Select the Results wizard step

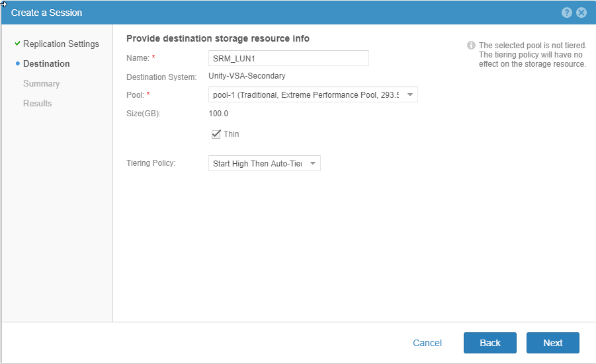point(37,104)
